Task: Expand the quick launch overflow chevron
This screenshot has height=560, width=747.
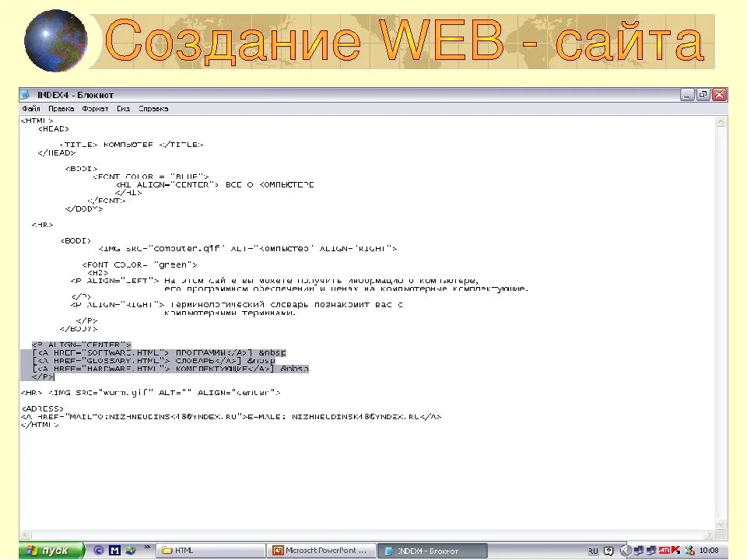Action: coord(147,548)
